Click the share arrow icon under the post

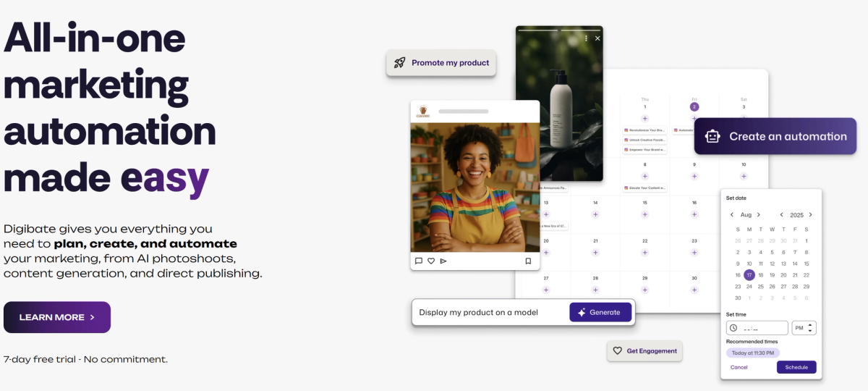coord(443,261)
